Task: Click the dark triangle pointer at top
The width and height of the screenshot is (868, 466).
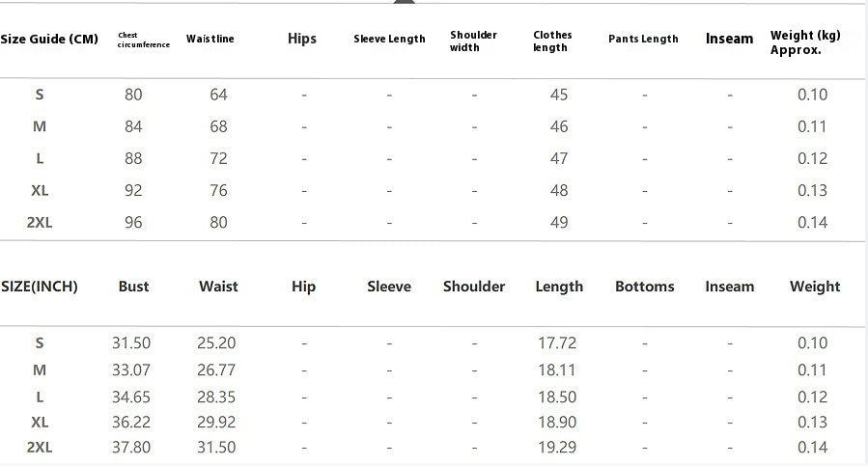Action: [x=405, y=2]
